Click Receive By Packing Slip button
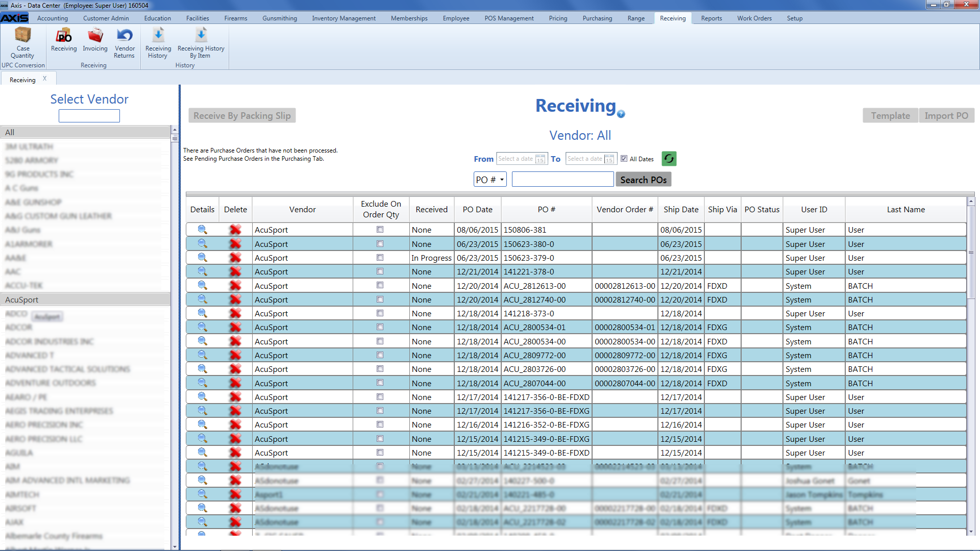 click(x=242, y=116)
